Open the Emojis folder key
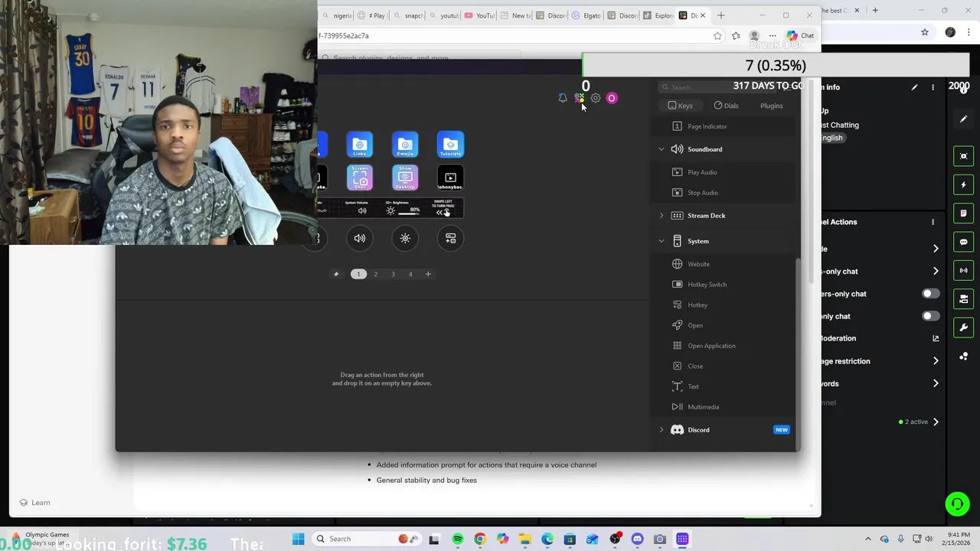The height and width of the screenshot is (551, 980). [405, 145]
